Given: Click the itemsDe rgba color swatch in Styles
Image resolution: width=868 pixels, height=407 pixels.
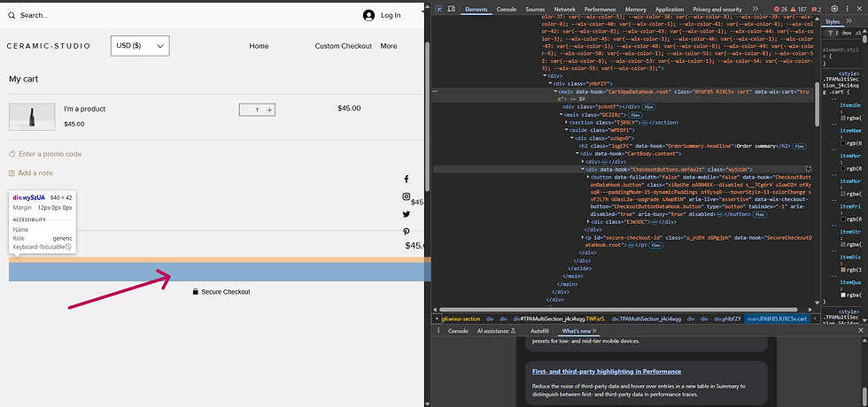Looking at the screenshot, I should (843, 118).
